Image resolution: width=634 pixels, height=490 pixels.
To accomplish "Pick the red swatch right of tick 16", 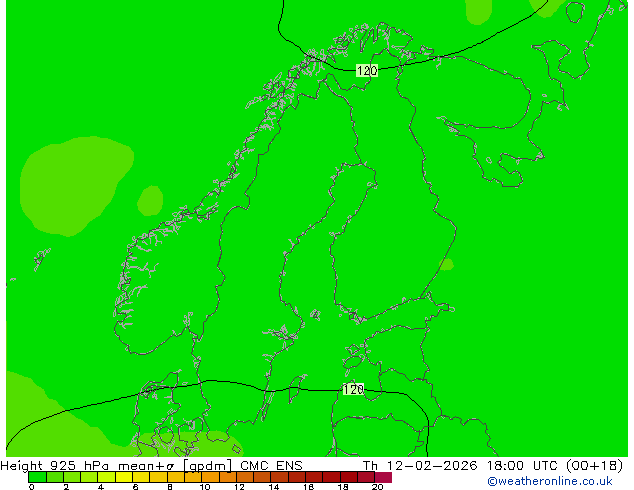I will pyautogui.click(x=314, y=477).
